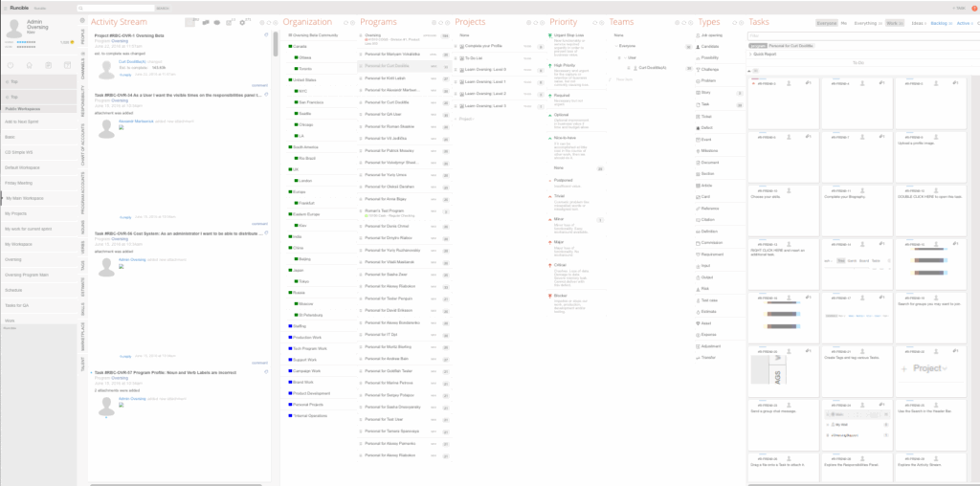Click assignee icon on first task card
This screenshot has height=486, width=980.
click(x=789, y=82)
